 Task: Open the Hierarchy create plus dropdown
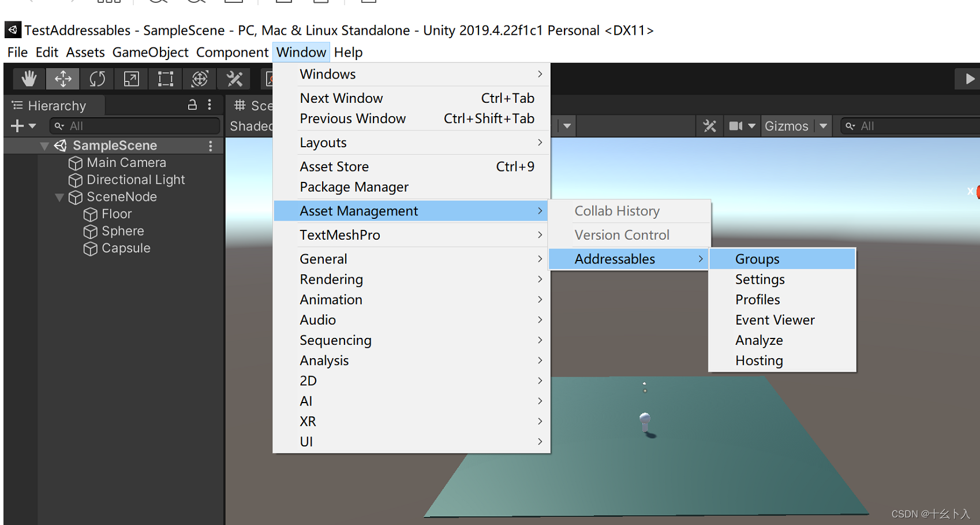(x=24, y=126)
